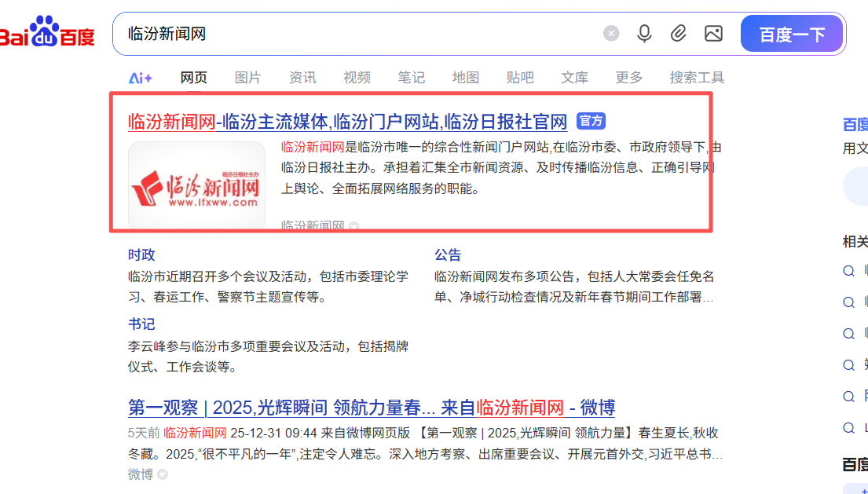Click a magnifier icon in 相关 sidebar
Viewport: 868px width, 494px height.
[x=848, y=270]
